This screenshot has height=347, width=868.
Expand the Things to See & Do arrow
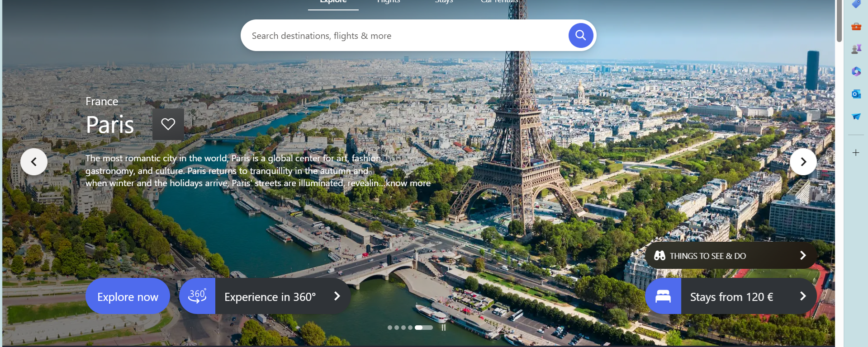[802, 255]
